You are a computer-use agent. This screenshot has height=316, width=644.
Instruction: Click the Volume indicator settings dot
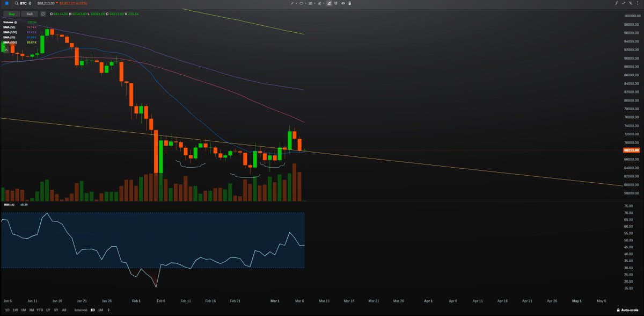(16, 23)
